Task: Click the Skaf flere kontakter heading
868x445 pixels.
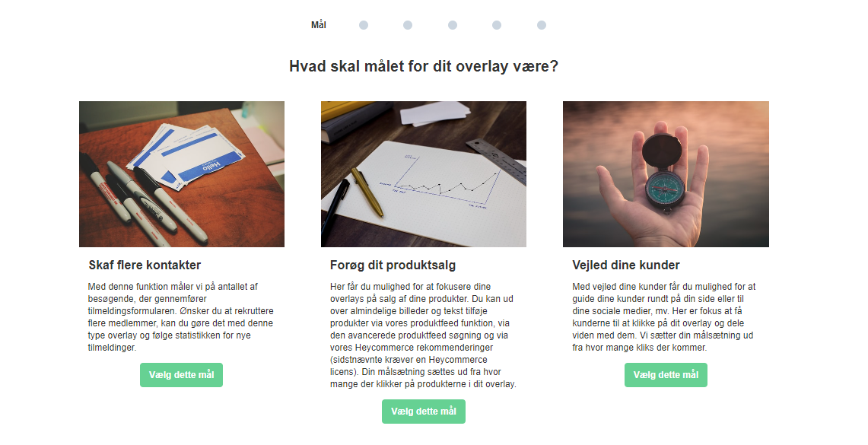Action: [x=145, y=265]
